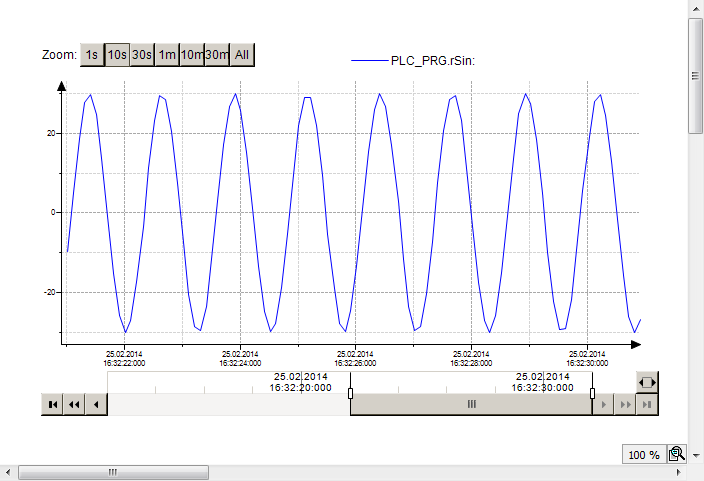Select the 10s zoom range
This screenshot has width=704, height=481.
click(x=117, y=55)
